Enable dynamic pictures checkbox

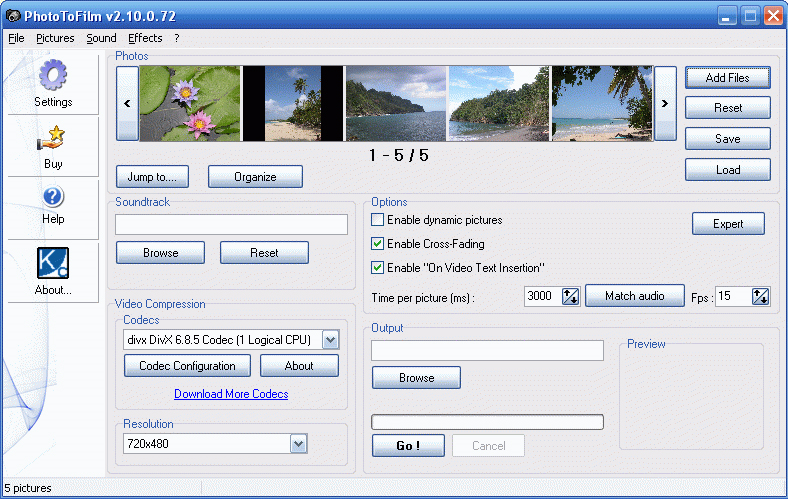(x=378, y=220)
